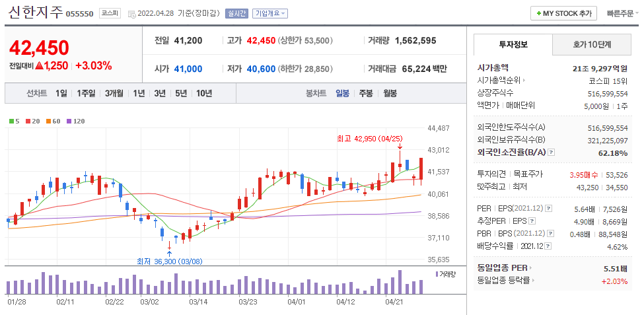The width and height of the screenshot is (644, 315).
Task: Click the green 5-day moving average swatch
Action: coord(11,121)
